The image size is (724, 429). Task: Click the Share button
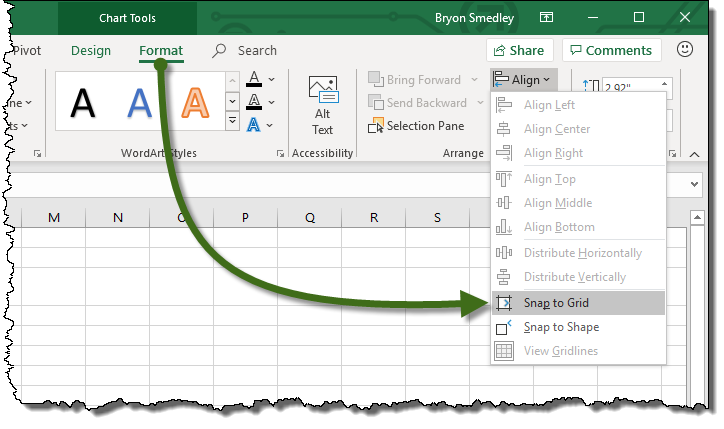pos(519,50)
